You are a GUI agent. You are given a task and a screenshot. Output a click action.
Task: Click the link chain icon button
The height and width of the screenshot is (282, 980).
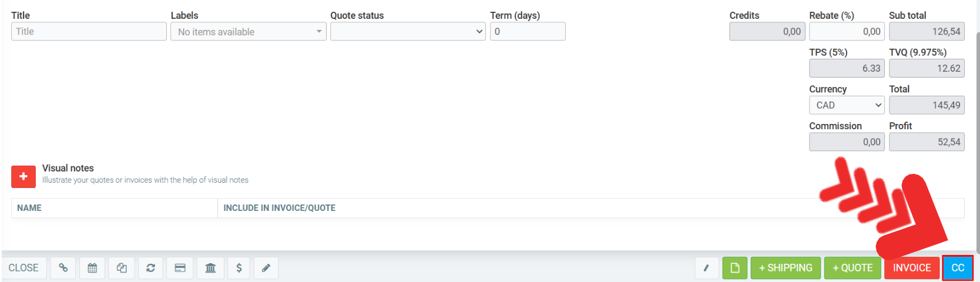(63, 268)
